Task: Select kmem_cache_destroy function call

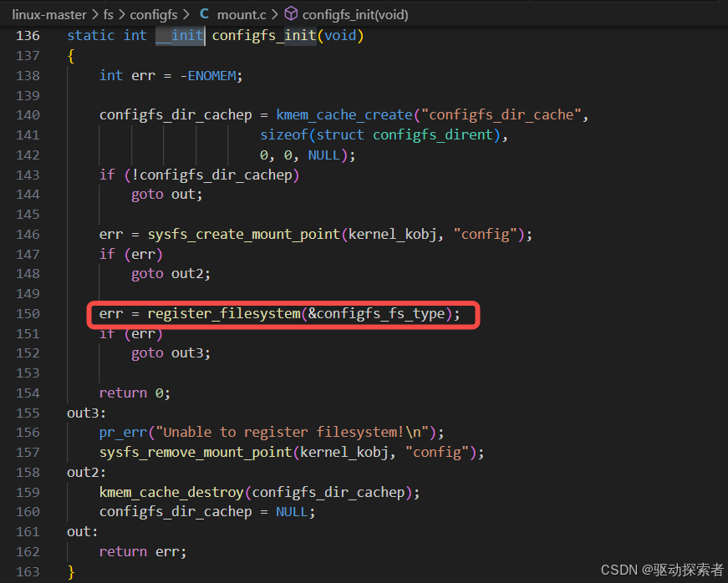Action: 171,492
